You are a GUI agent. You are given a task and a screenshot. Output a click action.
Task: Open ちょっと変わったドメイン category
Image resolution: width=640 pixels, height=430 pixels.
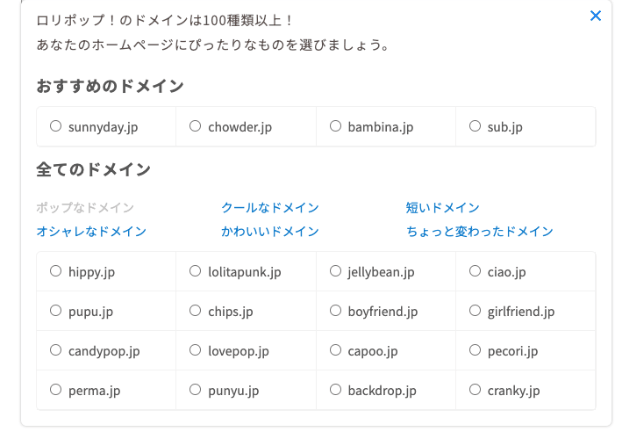pos(479,232)
